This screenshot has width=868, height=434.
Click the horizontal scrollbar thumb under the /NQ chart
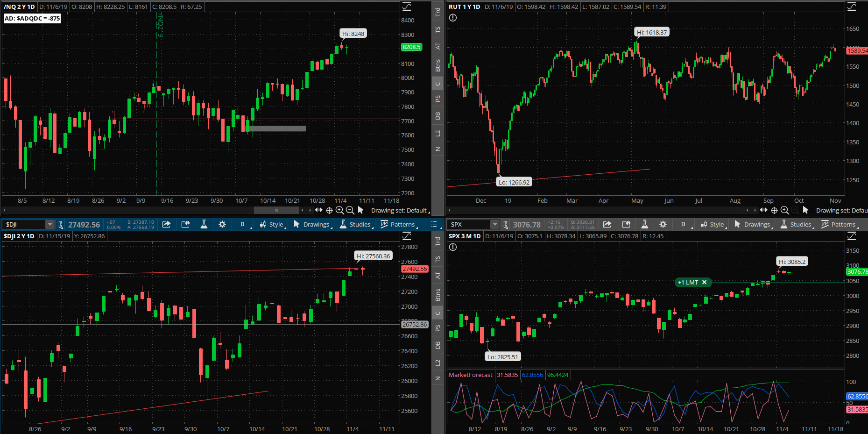pyautogui.click(x=276, y=210)
